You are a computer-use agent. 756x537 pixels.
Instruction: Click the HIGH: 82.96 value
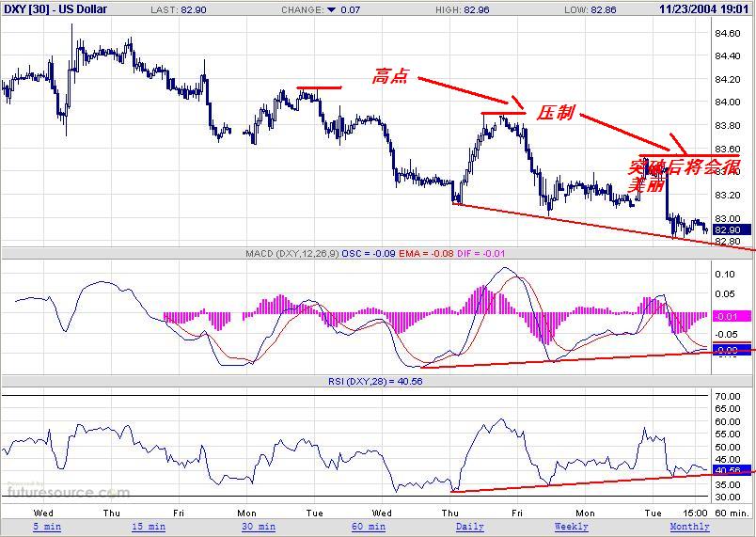tap(463, 9)
